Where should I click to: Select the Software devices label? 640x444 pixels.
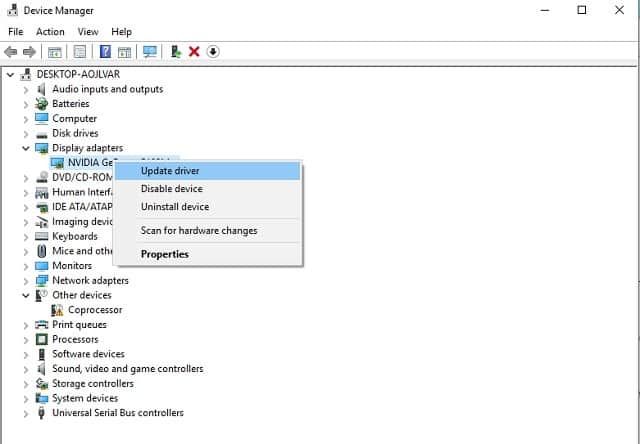[88, 354]
